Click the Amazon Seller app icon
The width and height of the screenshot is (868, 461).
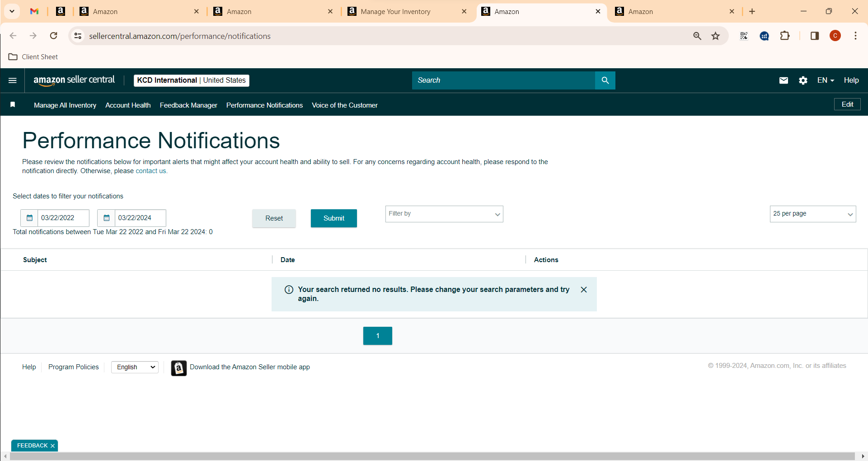178,368
